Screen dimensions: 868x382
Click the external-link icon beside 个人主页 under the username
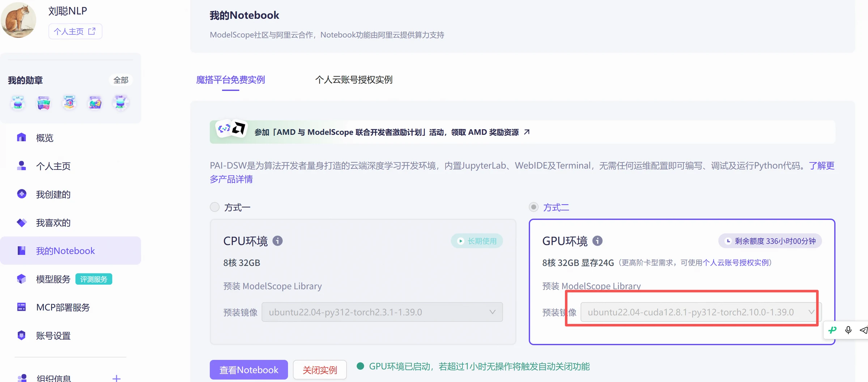pos(92,31)
